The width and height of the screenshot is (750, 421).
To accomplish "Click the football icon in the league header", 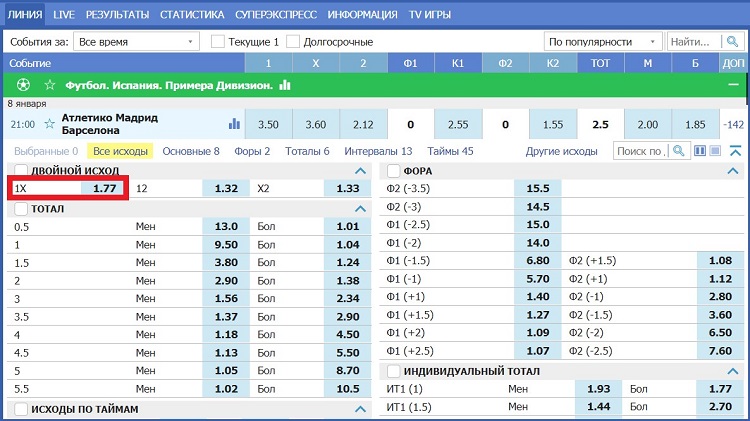I will tap(22, 86).
